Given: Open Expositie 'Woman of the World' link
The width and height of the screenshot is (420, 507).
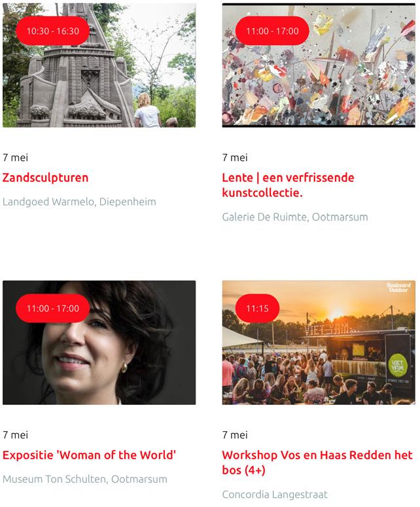Looking at the screenshot, I should click(x=89, y=455).
